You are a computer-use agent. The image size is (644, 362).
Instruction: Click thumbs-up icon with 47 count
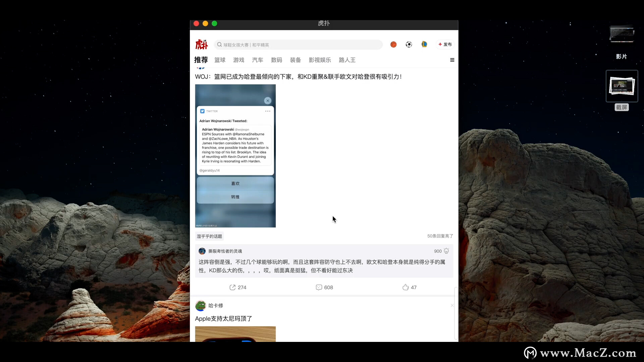406,287
